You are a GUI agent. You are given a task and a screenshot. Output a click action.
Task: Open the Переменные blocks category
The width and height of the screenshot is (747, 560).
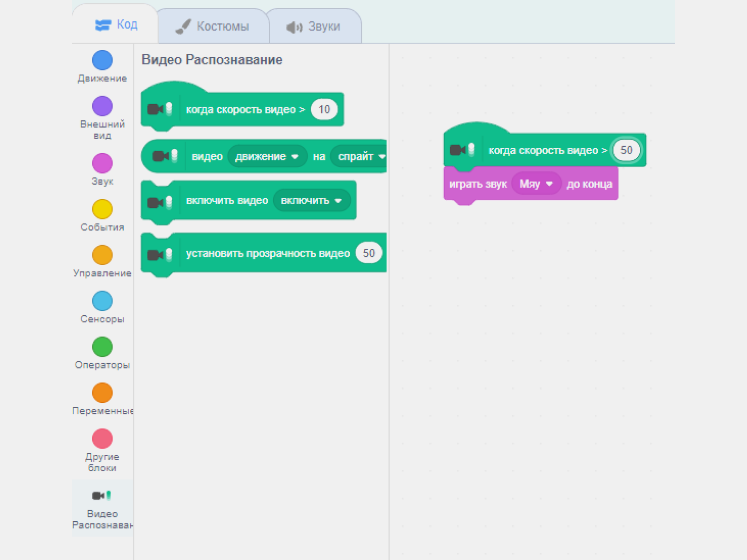click(x=102, y=399)
